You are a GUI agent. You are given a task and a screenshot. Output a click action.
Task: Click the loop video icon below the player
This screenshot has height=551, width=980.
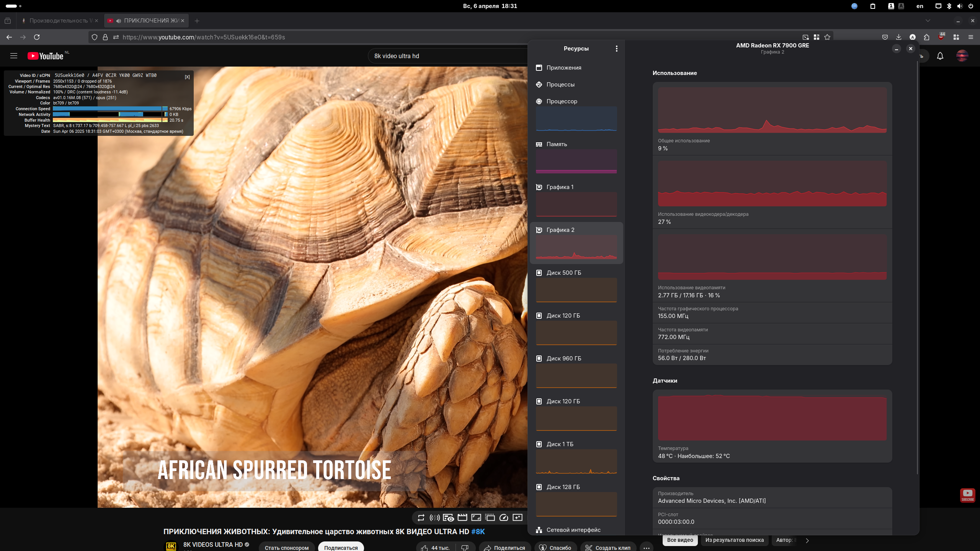pos(421,518)
